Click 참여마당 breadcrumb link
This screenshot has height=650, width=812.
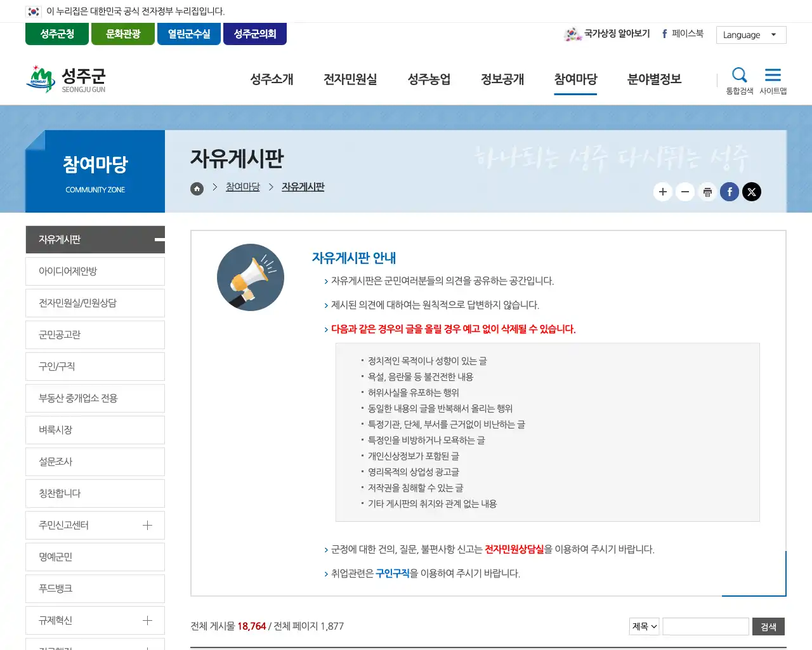243,187
